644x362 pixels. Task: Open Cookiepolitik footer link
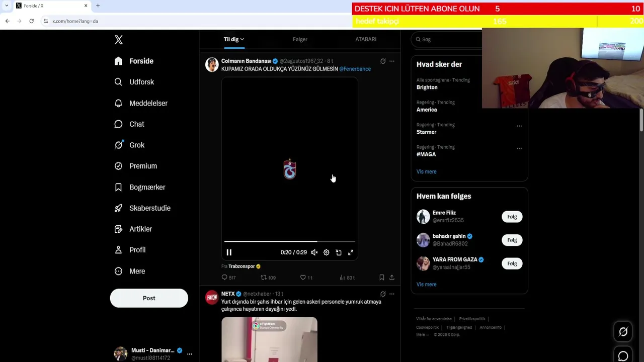tap(429, 327)
